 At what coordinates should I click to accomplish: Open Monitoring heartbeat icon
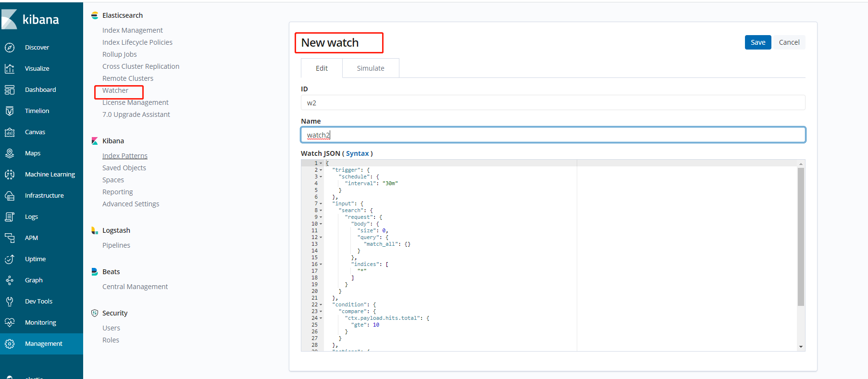(x=10, y=323)
